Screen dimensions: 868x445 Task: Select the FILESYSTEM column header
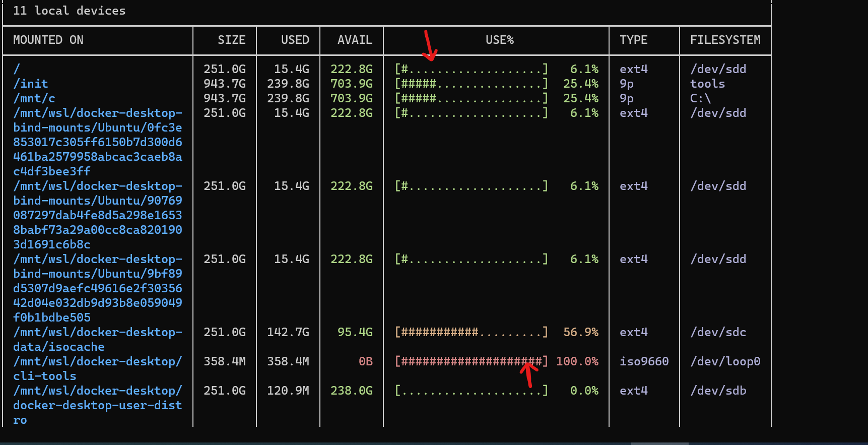click(725, 40)
